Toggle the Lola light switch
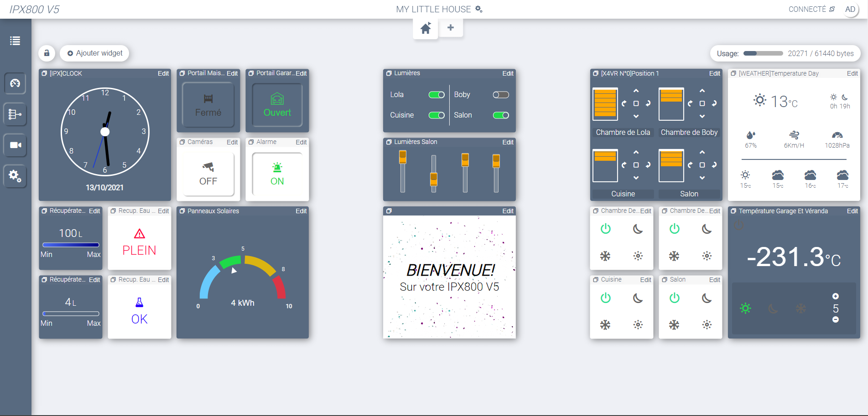Screen dimensions: 868x416 click(437, 95)
